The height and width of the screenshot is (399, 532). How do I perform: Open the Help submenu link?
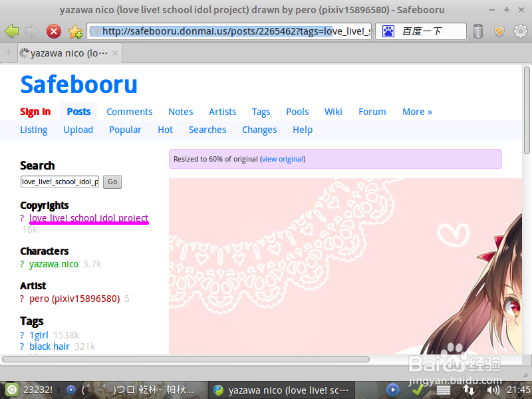[x=303, y=130]
